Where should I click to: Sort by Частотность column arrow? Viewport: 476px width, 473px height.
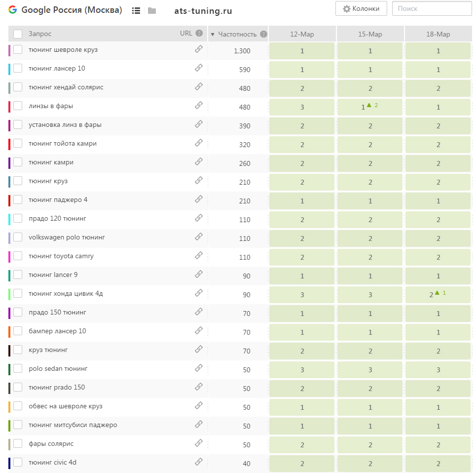(x=213, y=35)
